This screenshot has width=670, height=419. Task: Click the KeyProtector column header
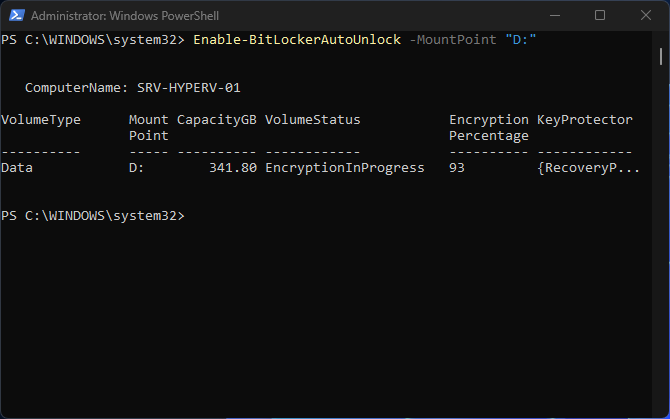coord(585,120)
